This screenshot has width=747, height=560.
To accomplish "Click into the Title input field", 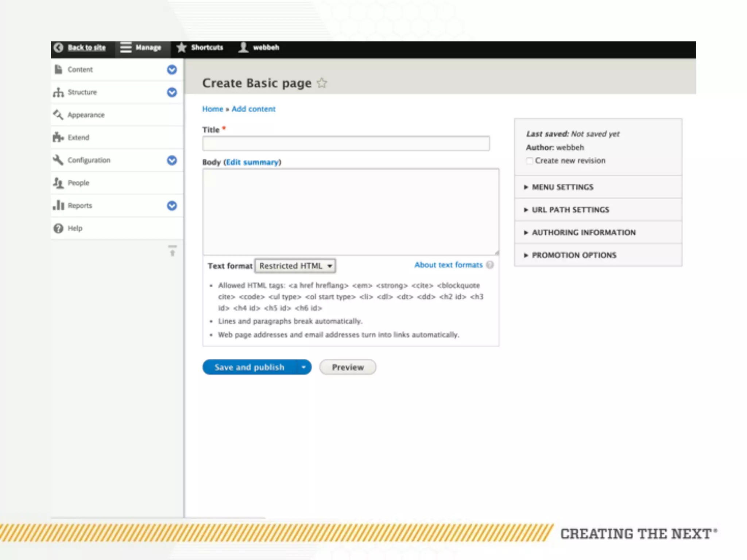I will tap(346, 144).
